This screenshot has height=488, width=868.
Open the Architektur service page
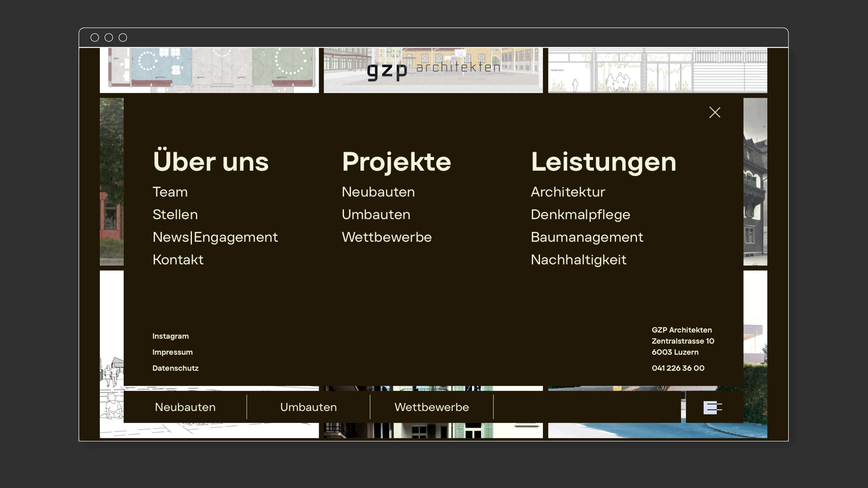tap(568, 192)
